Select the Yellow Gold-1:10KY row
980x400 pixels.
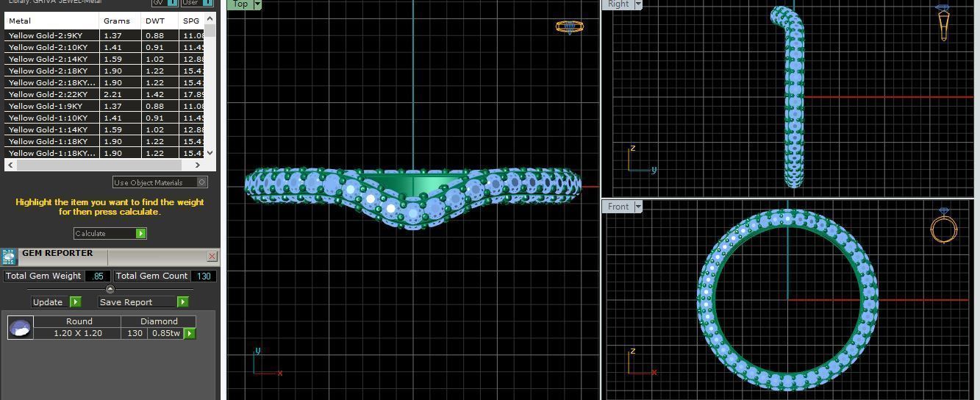104,118
